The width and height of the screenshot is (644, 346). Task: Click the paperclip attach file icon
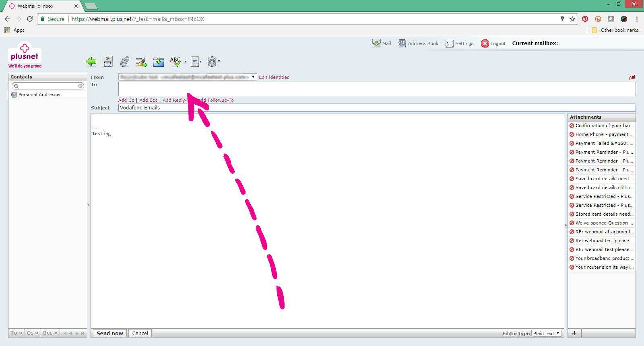point(125,62)
